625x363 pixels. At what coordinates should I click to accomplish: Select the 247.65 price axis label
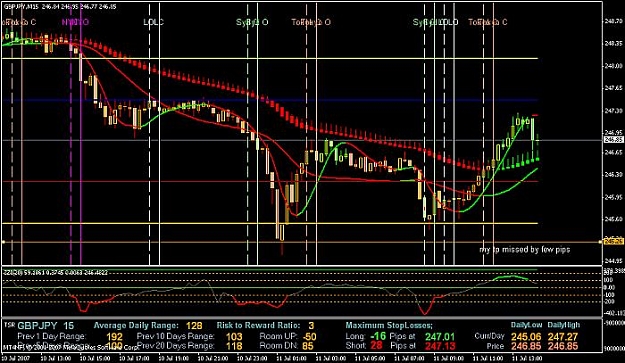[x=613, y=88]
